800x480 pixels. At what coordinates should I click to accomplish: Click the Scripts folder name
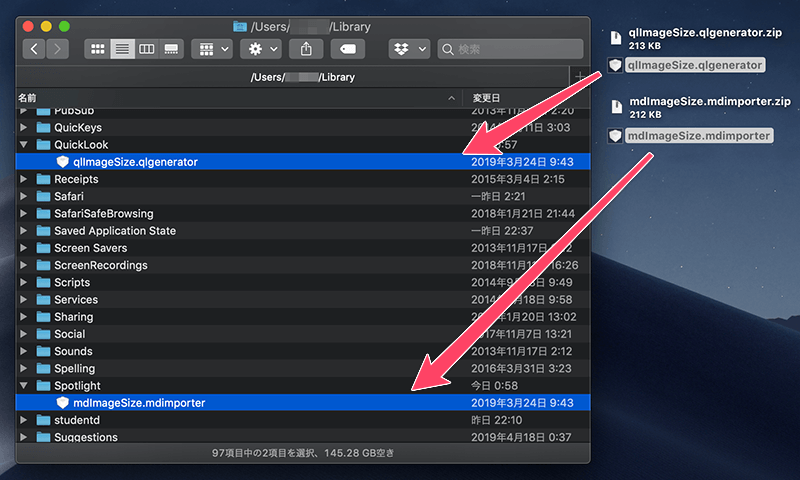[x=72, y=282]
